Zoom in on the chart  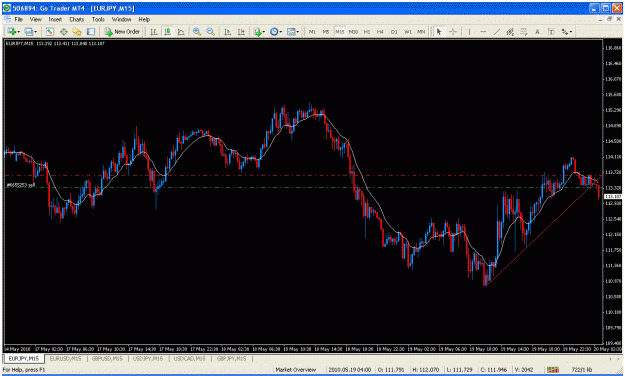point(197,32)
